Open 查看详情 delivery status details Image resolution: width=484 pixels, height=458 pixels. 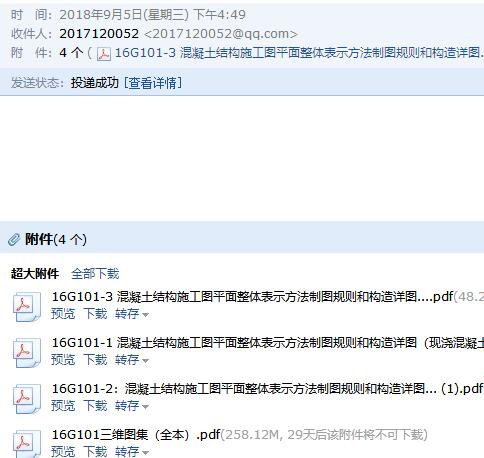[x=153, y=83]
